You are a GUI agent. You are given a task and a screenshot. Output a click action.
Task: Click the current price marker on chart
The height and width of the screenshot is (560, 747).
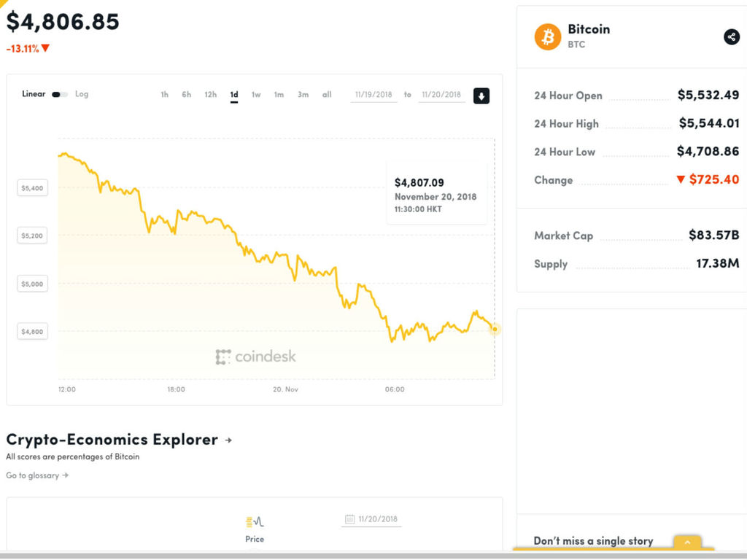coord(495,329)
